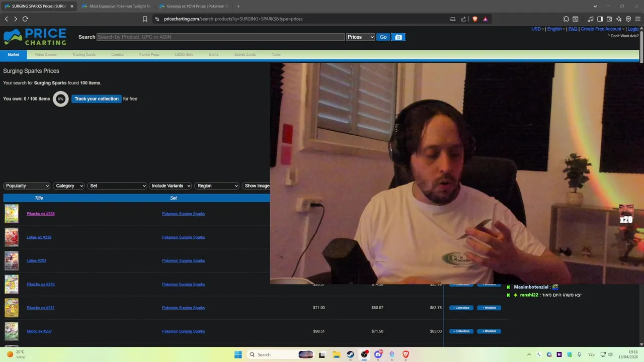
Task: Open the Trading Cards menu tab
Action: (x=84, y=54)
